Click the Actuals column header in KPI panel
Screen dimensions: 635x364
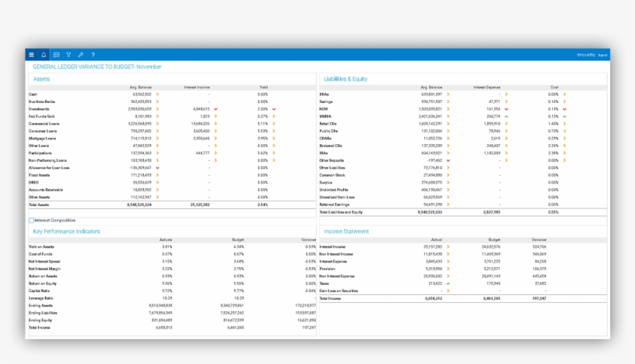tap(166, 239)
